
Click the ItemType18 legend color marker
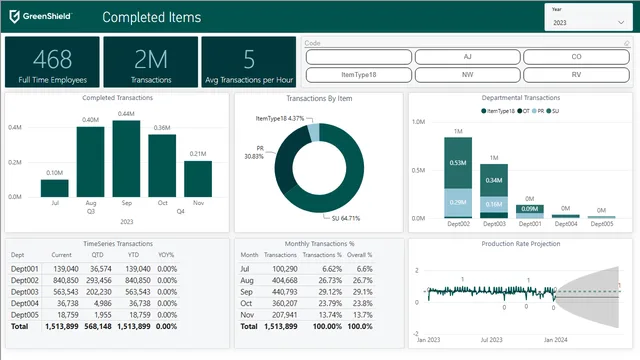pos(484,111)
